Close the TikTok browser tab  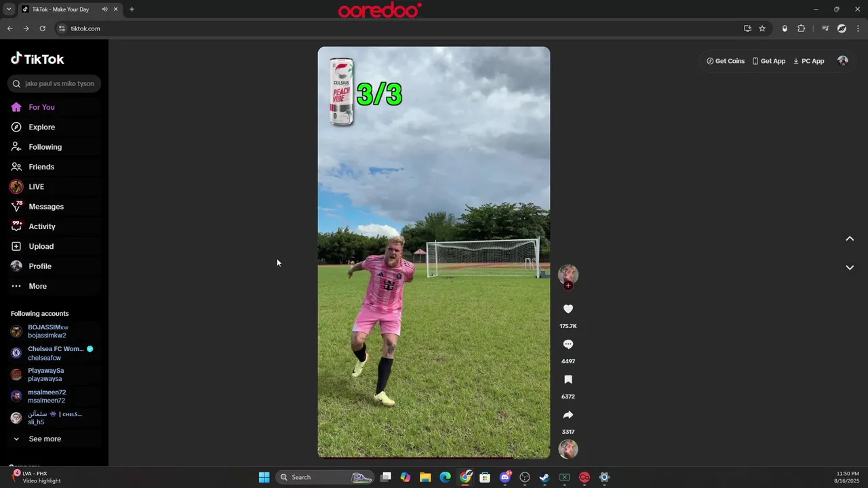point(116,9)
